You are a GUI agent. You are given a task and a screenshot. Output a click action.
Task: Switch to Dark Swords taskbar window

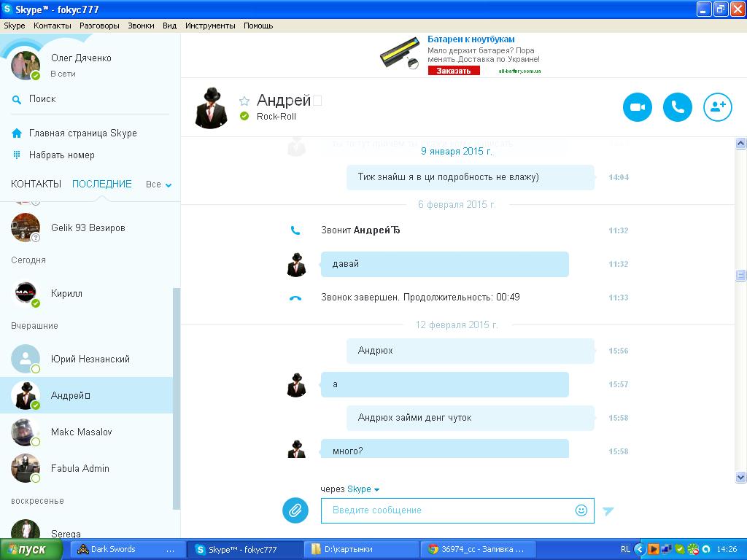[127, 550]
